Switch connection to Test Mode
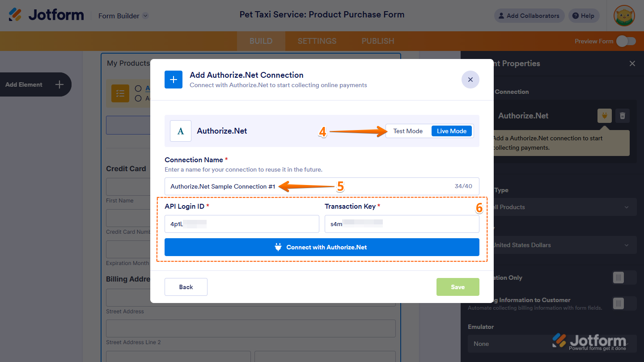Image resolution: width=644 pixels, height=362 pixels. coord(408,131)
